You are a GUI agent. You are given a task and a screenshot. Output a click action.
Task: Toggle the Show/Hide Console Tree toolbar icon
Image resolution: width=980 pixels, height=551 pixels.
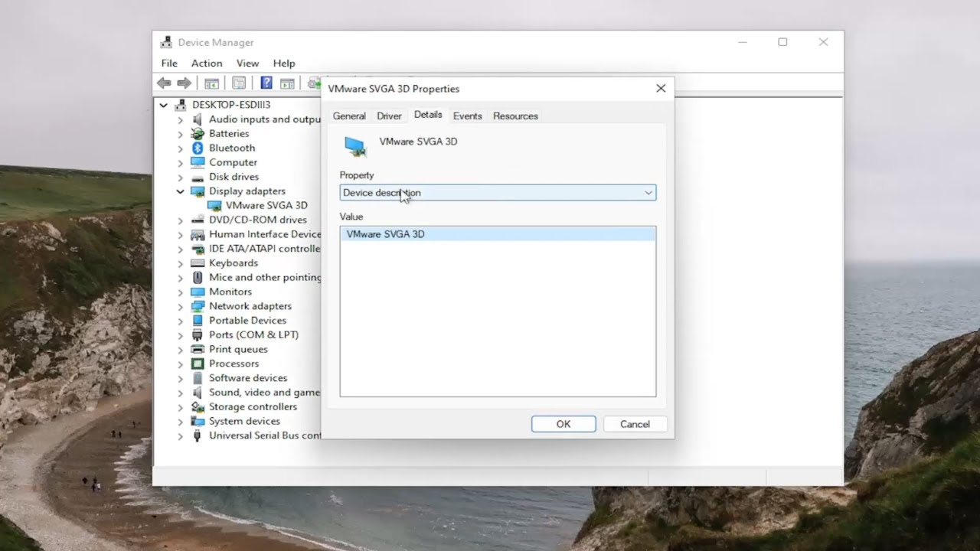point(211,83)
